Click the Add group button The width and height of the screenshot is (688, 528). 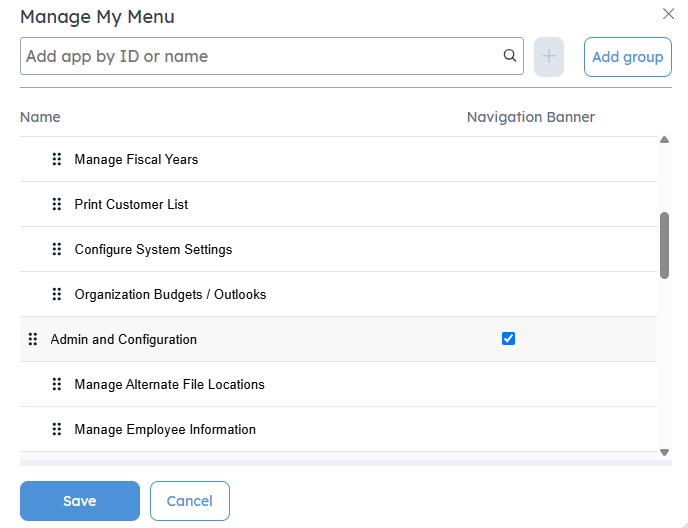pyautogui.click(x=627, y=57)
